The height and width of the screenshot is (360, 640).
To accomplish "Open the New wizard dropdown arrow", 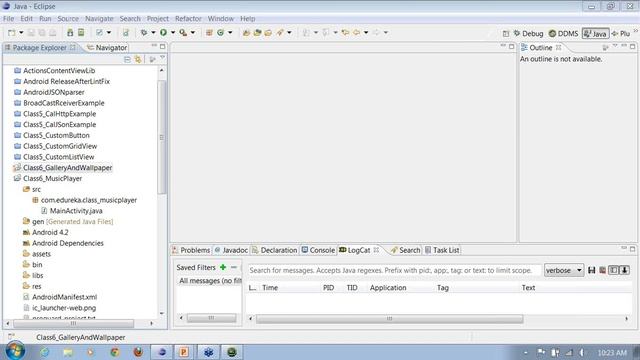I will (21, 33).
